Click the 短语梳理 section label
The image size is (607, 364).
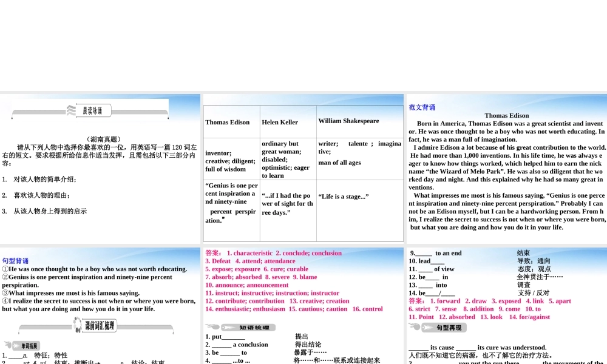(x=254, y=328)
